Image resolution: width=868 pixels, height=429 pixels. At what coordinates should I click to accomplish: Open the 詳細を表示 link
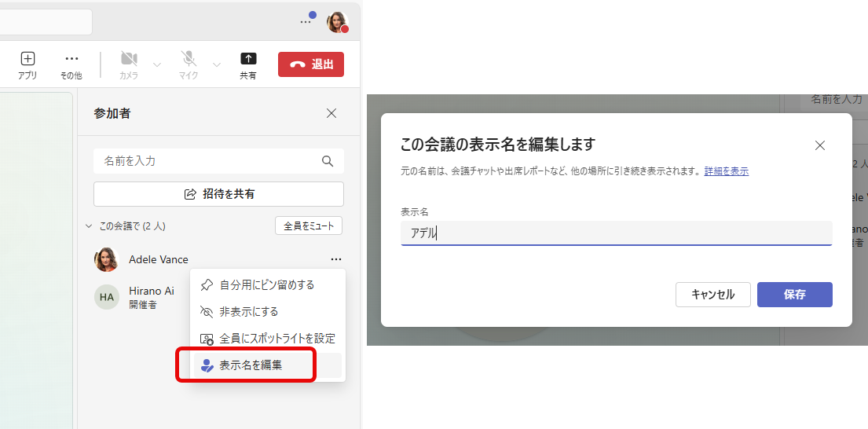pos(726,170)
